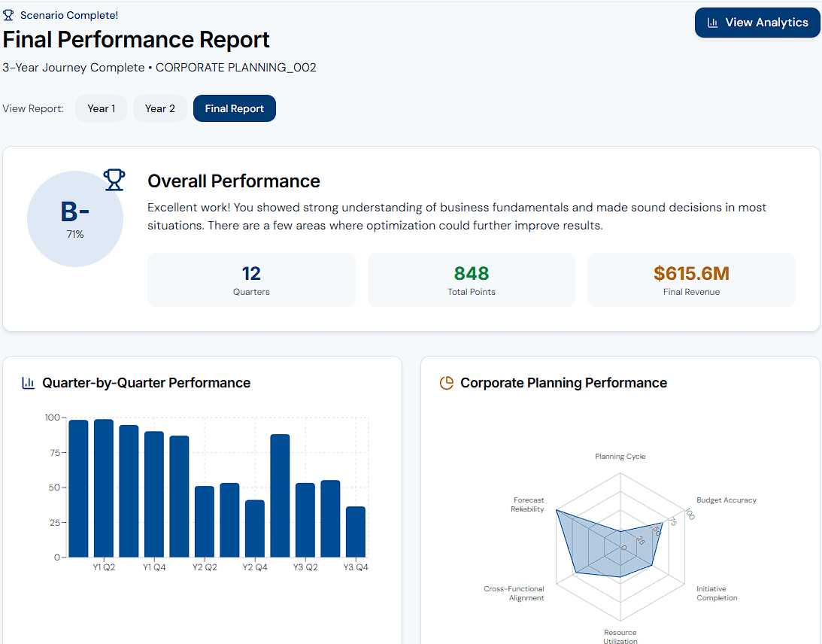Select the bar chart icon next to Quarter-by-Quarter Performance

click(x=28, y=383)
